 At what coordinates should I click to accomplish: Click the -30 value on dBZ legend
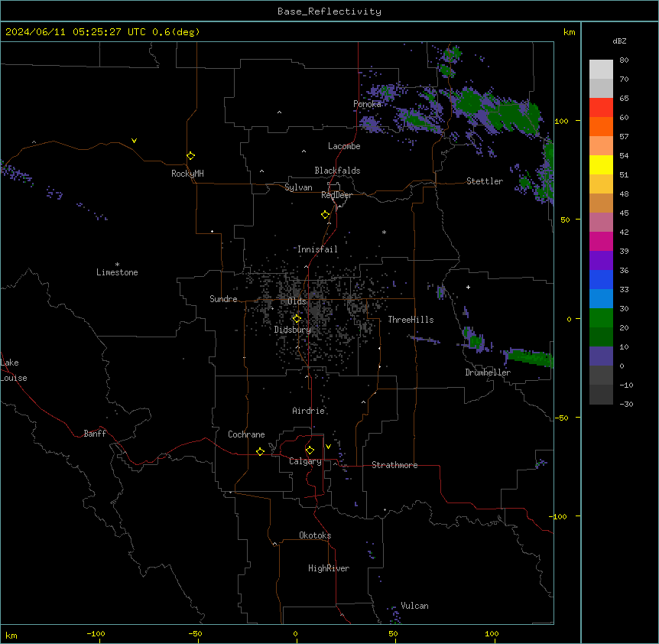click(626, 405)
